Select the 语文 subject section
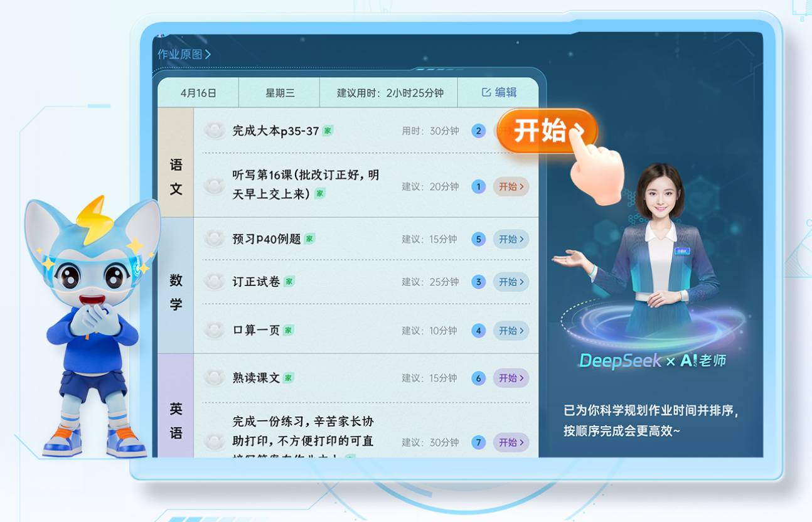The width and height of the screenshot is (812, 522). point(176,162)
